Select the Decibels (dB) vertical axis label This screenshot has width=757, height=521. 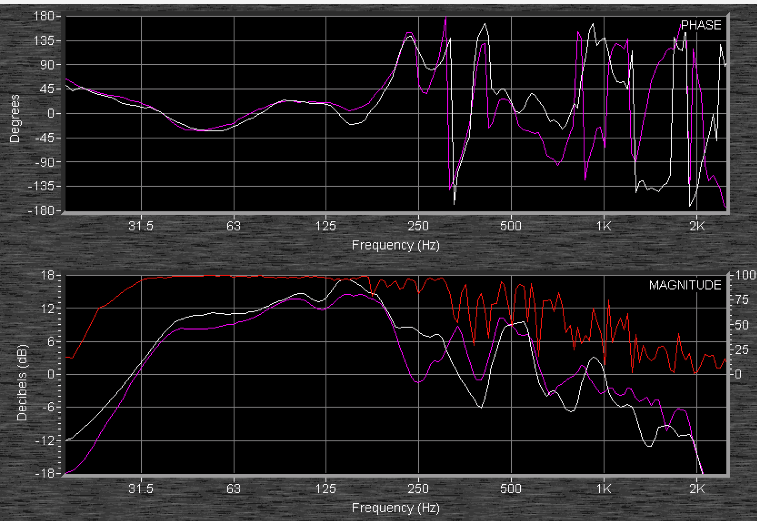[22, 382]
